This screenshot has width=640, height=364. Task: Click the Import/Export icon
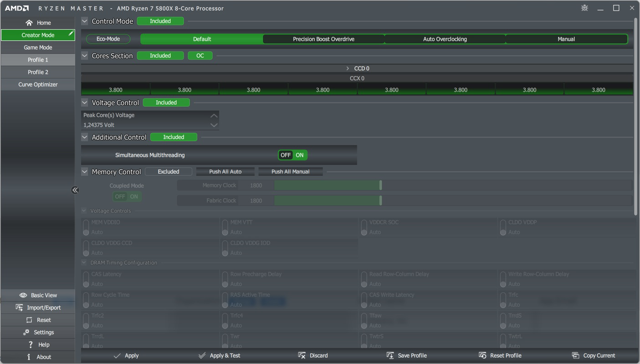(19, 308)
